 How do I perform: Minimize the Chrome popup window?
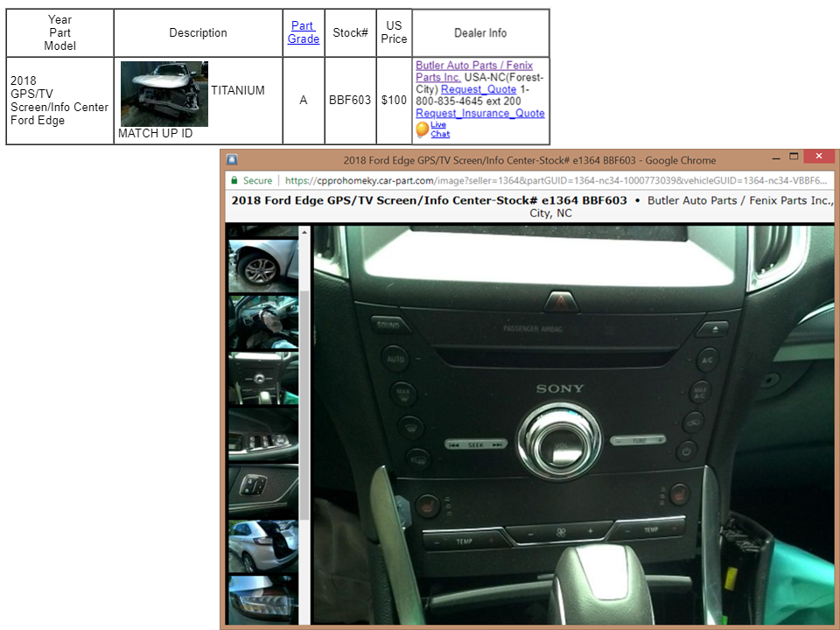pyautogui.click(x=776, y=158)
